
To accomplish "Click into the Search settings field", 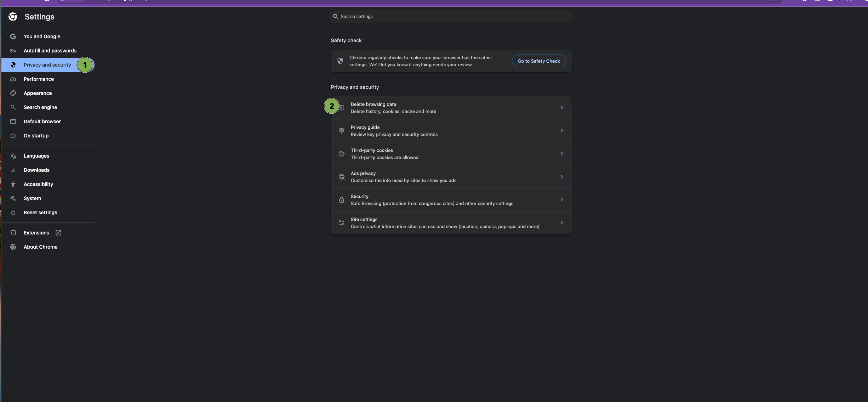I will coord(451,17).
